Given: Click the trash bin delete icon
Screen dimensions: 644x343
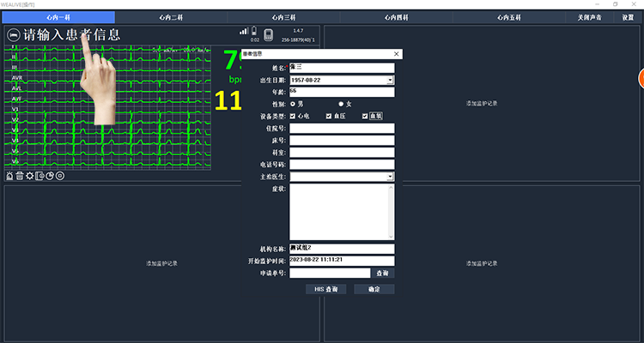Looking at the screenshot, I should pyautogui.click(x=20, y=176).
